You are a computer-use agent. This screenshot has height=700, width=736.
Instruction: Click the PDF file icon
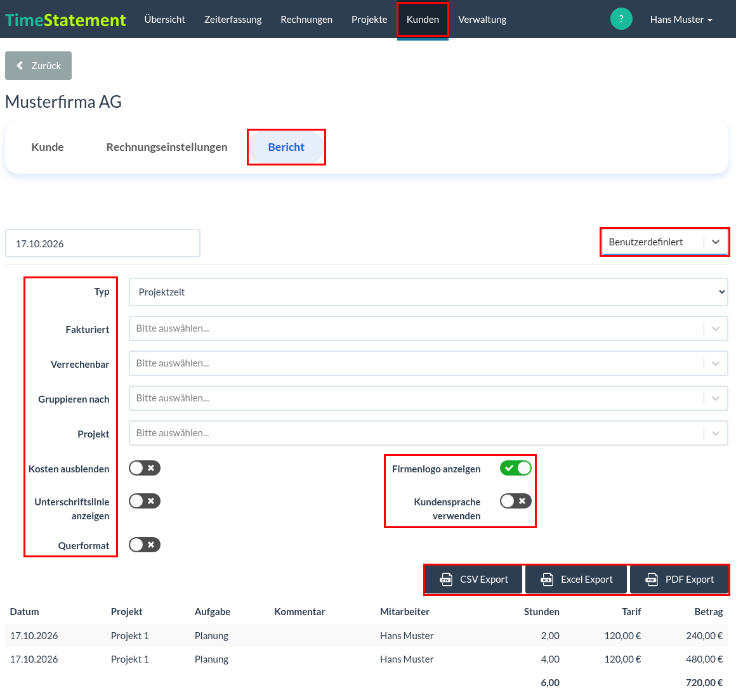[652, 580]
